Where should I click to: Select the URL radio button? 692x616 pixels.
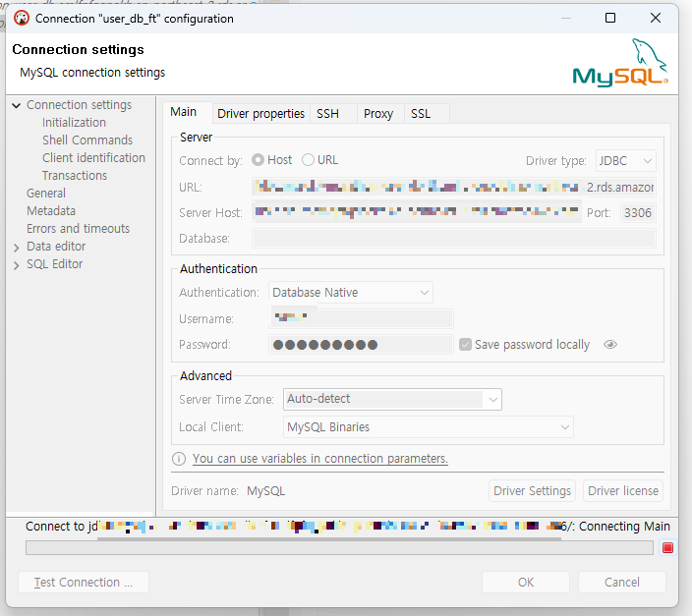click(x=308, y=160)
